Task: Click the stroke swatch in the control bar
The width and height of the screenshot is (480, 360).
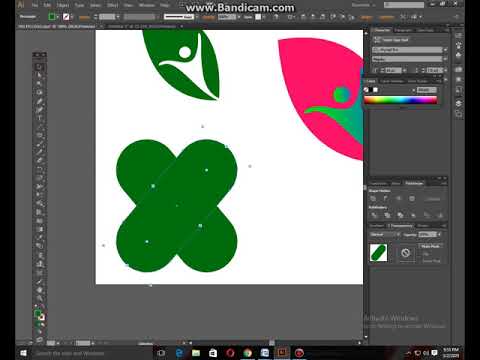Action: click(x=66, y=17)
